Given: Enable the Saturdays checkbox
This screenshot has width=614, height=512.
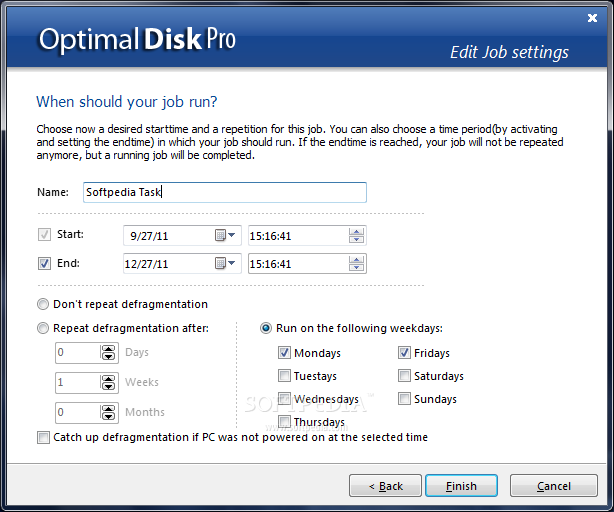Looking at the screenshot, I should 404,376.
